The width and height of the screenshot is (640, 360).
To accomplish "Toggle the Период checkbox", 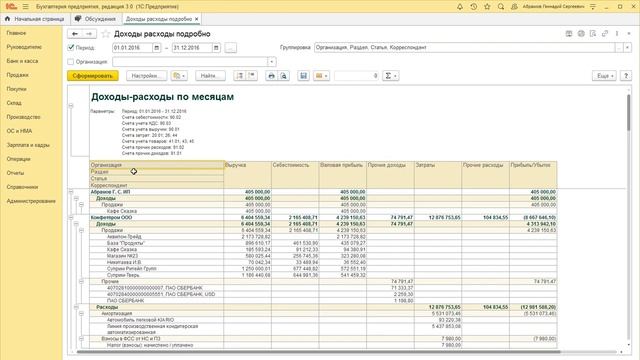I will [x=71, y=47].
